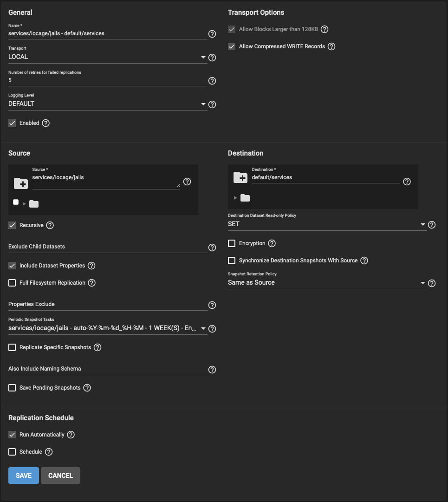Image resolution: width=448 pixels, height=502 pixels.
Task: Click the CANCEL button
Action: click(60, 476)
